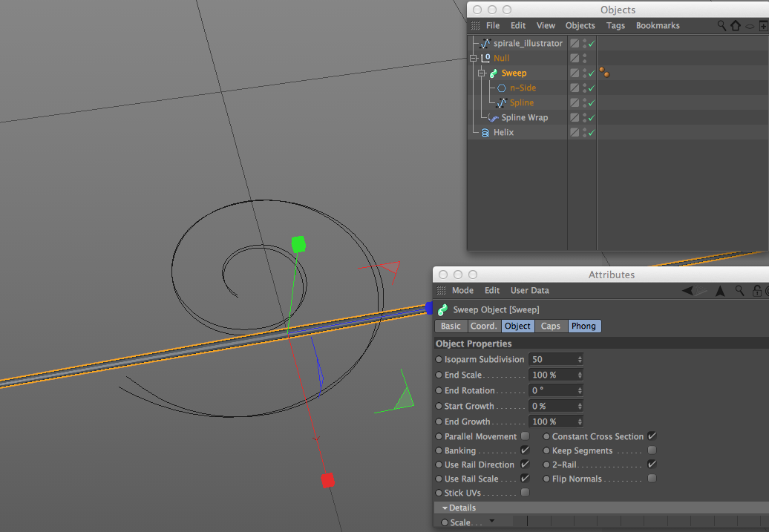Click the Spline Wrap deformer icon
Viewport: 769px width, 532px height.
pos(494,118)
